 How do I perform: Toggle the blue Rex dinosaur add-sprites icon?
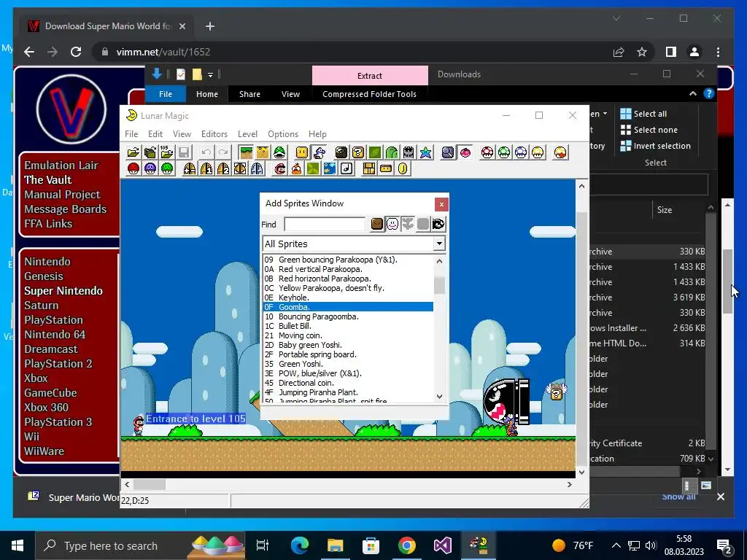(320, 152)
